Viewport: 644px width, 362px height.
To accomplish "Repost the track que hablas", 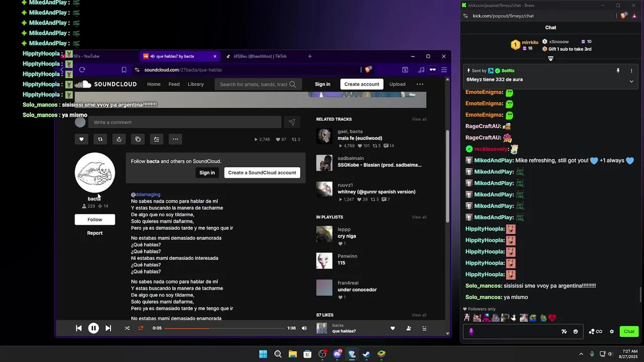I will click(x=100, y=139).
